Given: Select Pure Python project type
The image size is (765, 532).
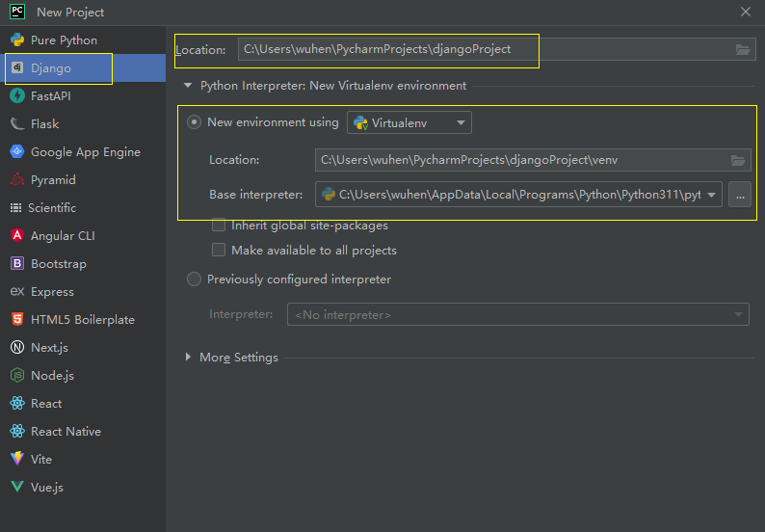Looking at the screenshot, I should click(64, 40).
